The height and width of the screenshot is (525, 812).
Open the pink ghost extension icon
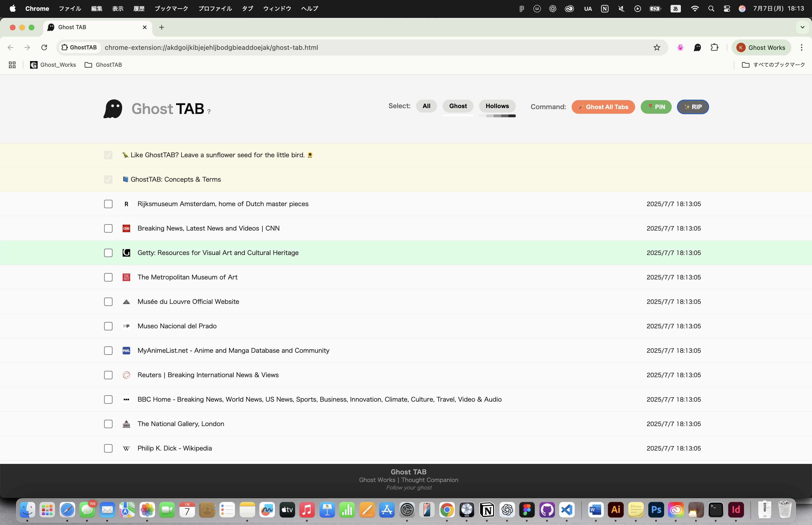[680, 47]
